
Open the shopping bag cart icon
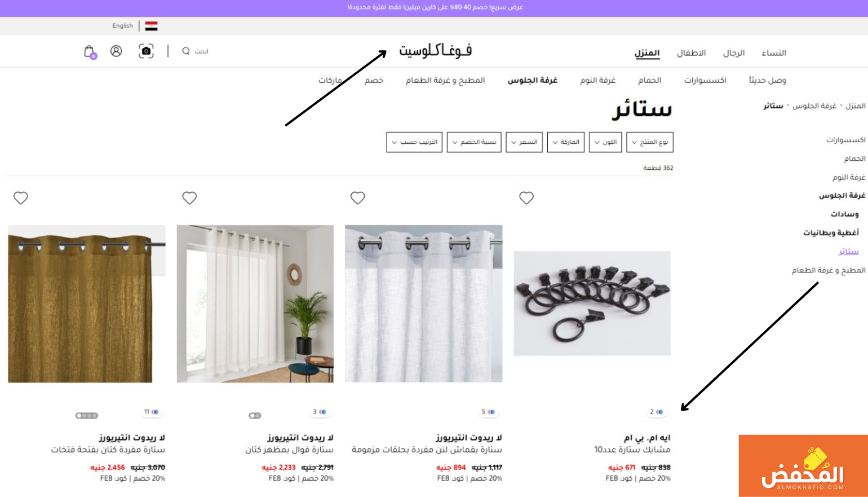pyautogui.click(x=90, y=52)
